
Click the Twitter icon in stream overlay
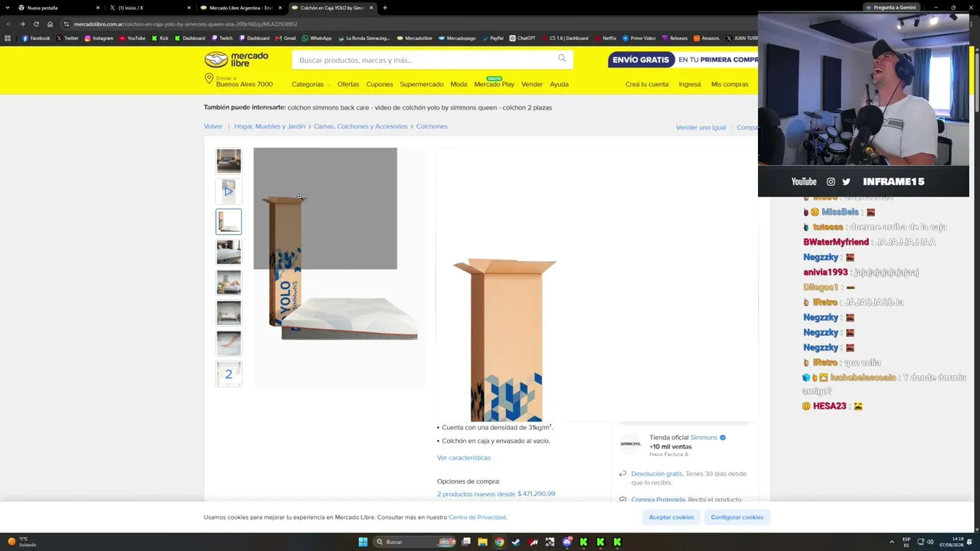[x=846, y=181]
